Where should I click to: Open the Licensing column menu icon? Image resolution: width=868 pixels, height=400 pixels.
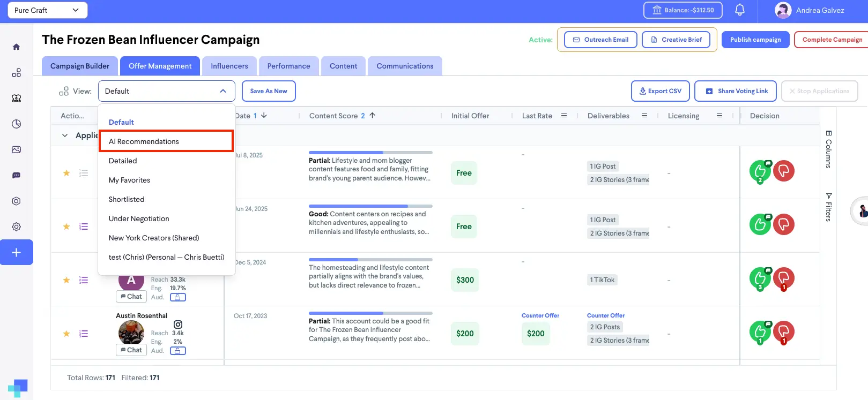[x=719, y=116]
